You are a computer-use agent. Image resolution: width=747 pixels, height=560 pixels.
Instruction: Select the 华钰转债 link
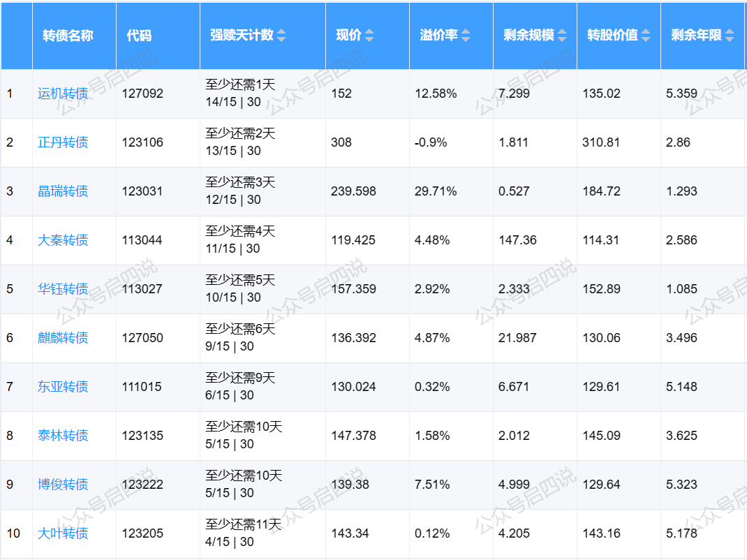tap(63, 289)
